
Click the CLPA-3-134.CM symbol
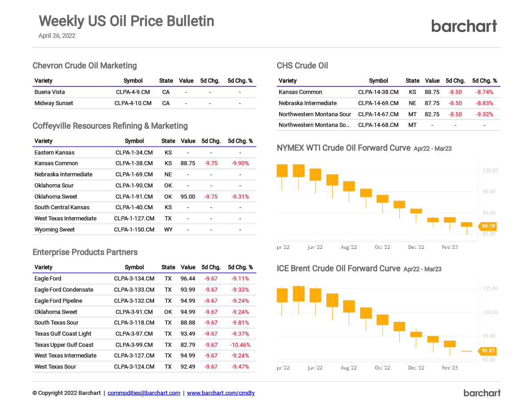(x=134, y=279)
